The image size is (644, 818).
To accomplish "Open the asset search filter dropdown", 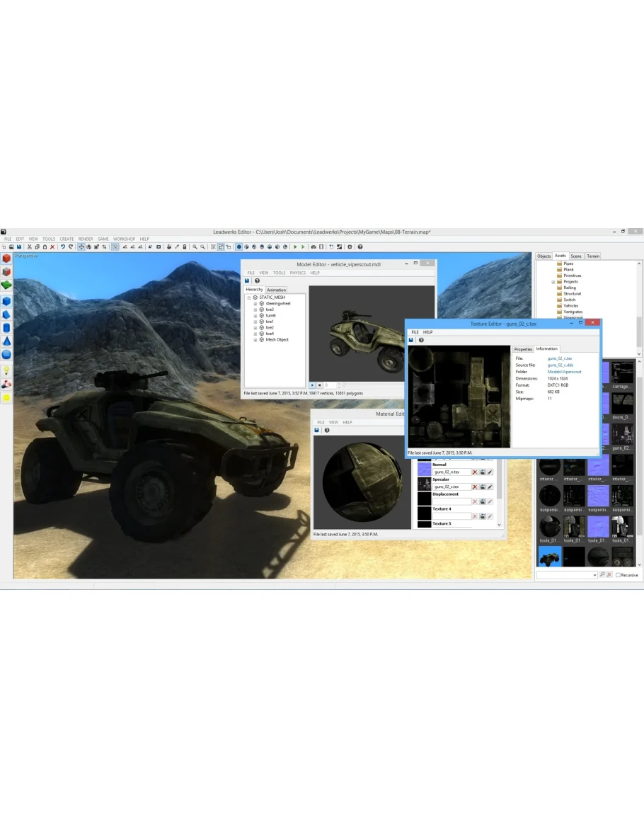I will tap(594, 575).
